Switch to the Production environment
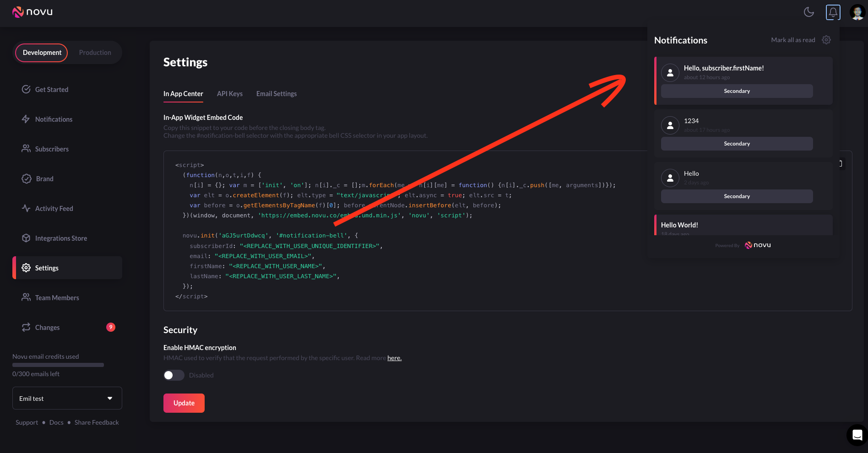The height and width of the screenshot is (453, 868). pos(95,53)
